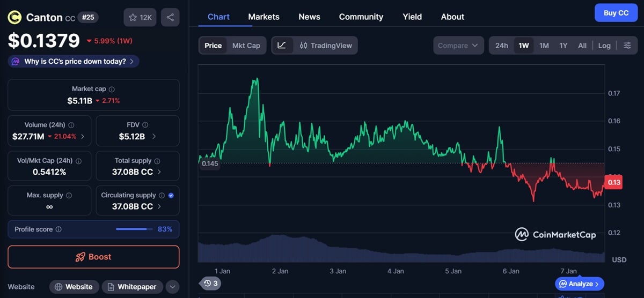Select Mkt Cap chart toggle
This screenshot has width=644, height=298.
pyautogui.click(x=246, y=46)
